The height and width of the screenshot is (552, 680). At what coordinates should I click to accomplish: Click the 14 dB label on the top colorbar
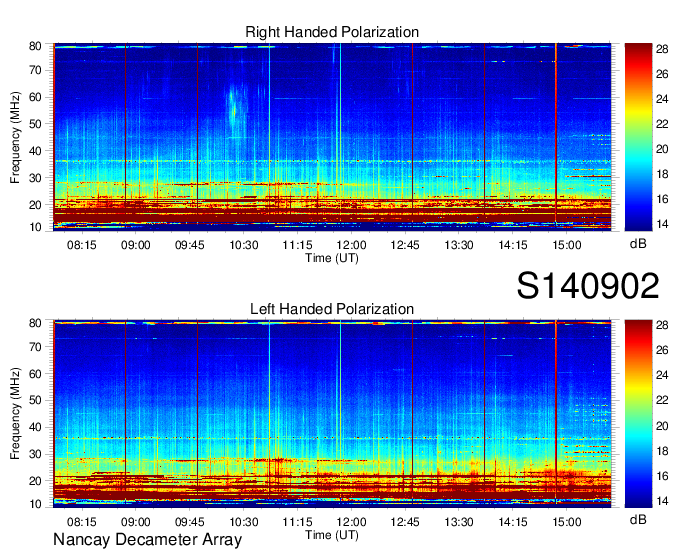pos(662,224)
